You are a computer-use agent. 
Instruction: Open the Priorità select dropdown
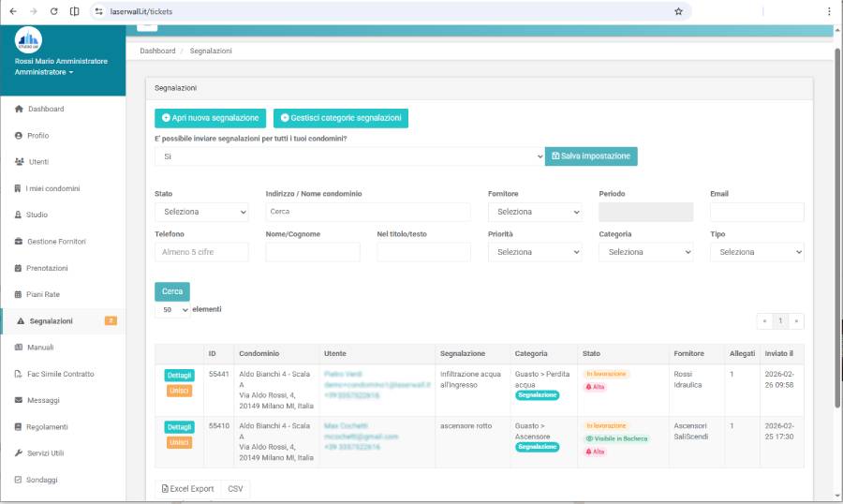point(535,252)
